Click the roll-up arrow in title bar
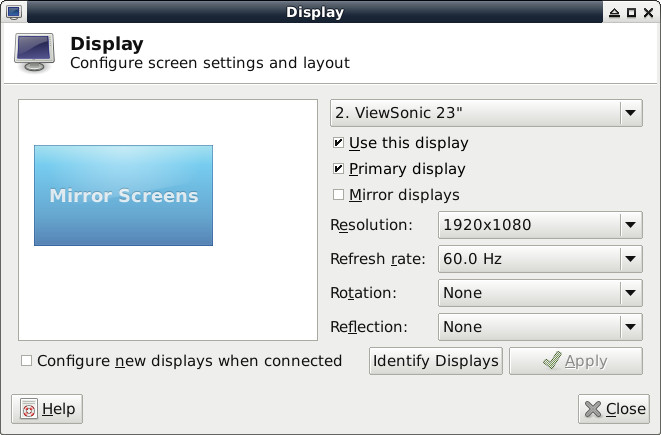Image resolution: width=661 pixels, height=435 pixels. [x=614, y=13]
